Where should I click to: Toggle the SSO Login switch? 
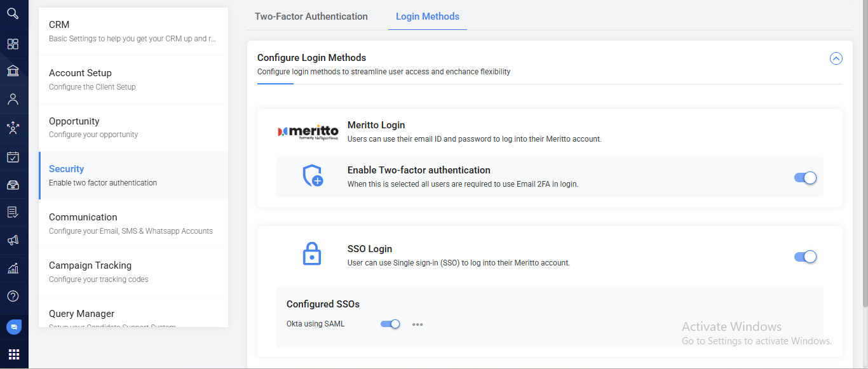click(x=805, y=257)
